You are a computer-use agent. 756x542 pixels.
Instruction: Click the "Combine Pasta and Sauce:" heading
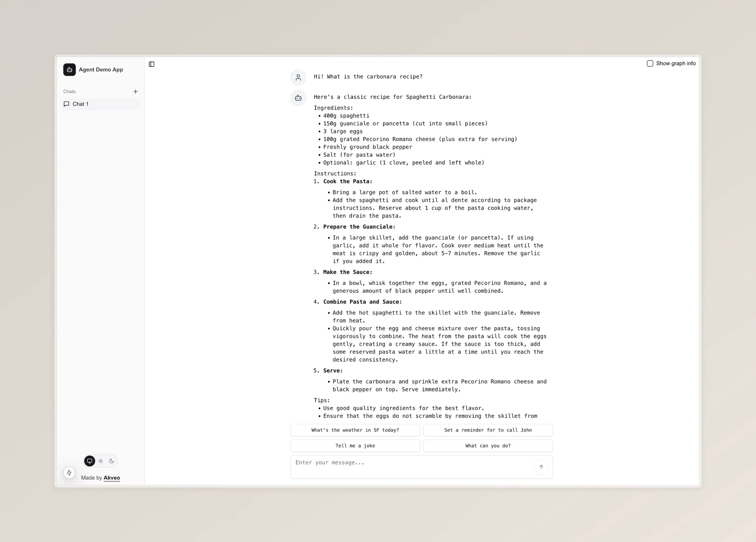tap(362, 302)
